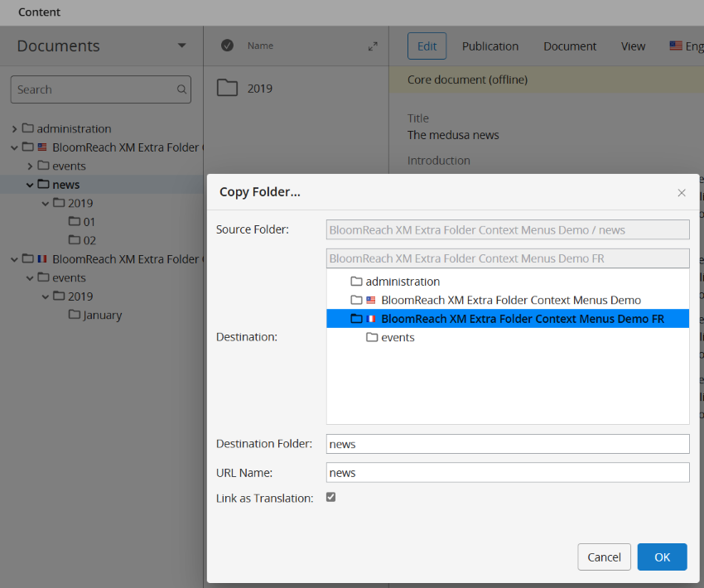
Task: Click folder icon of 01 in sidebar
Action: click(x=75, y=221)
